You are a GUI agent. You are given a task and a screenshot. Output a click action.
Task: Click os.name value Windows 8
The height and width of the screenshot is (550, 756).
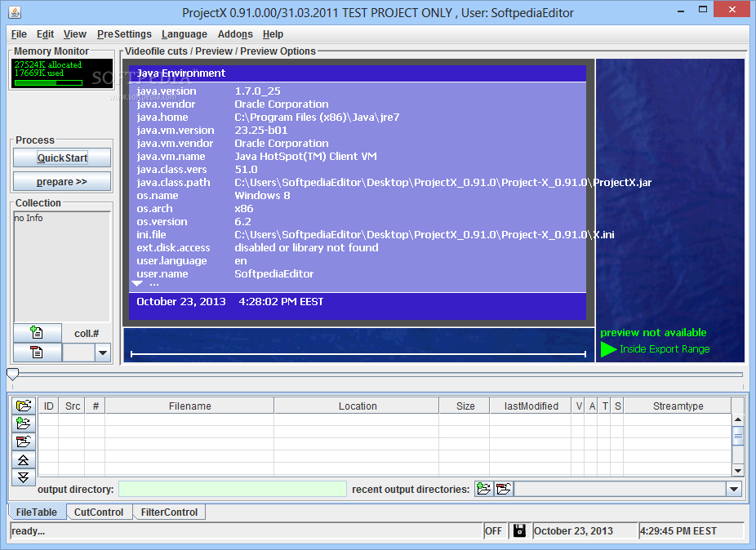262,195
